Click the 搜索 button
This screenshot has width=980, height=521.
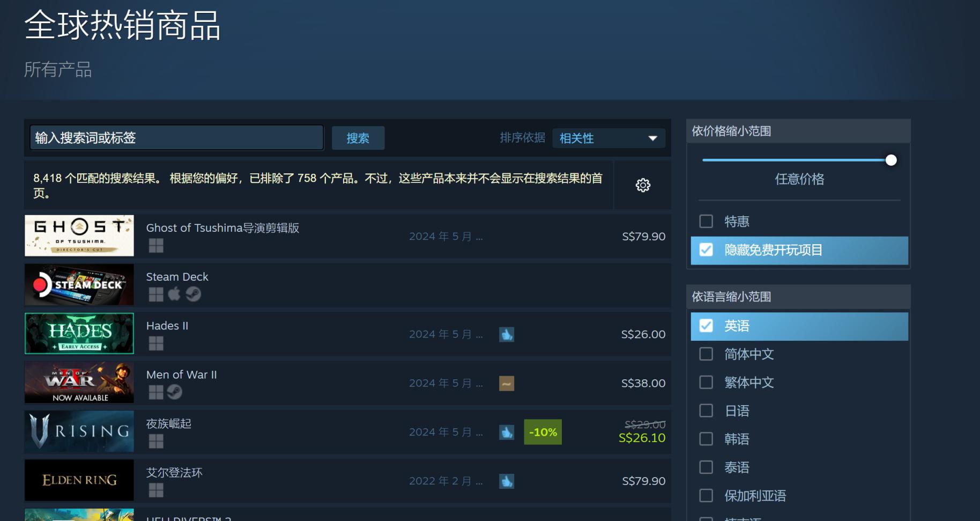coord(358,138)
